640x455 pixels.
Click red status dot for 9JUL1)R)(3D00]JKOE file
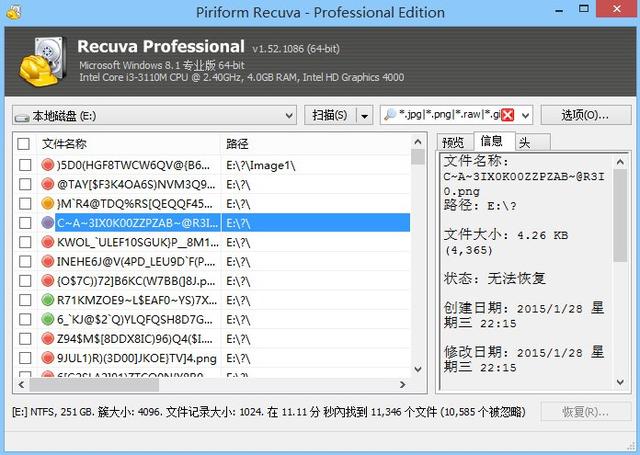[48, 358]
